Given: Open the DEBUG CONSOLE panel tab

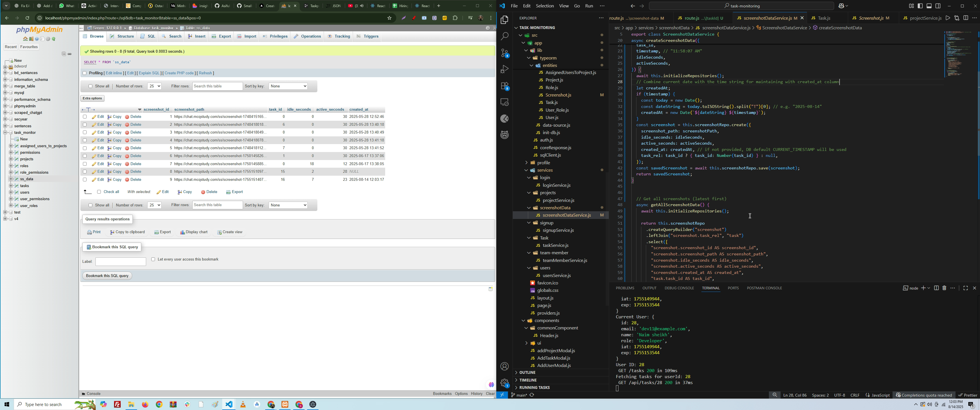Looking at the screenshot, I should tap(679, 288).
